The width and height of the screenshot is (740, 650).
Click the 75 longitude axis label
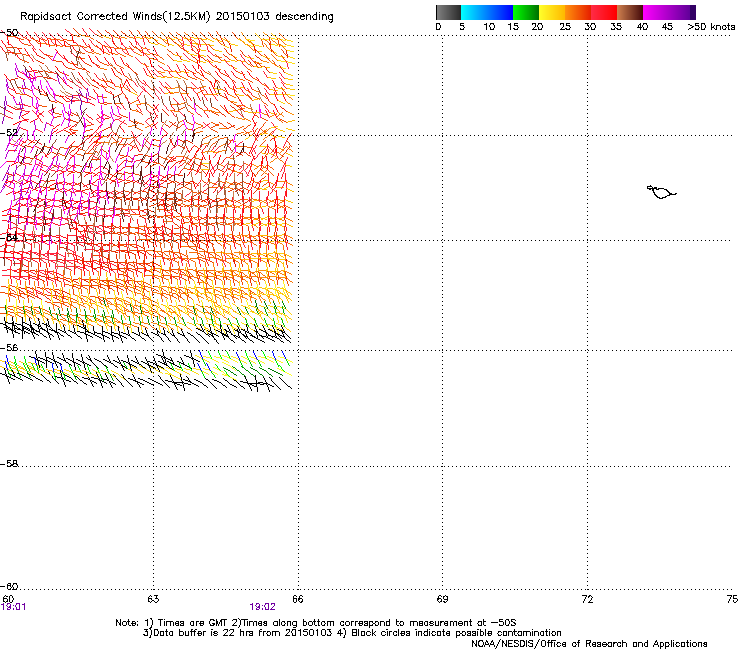pyautogui.click(x=732, y=599)
